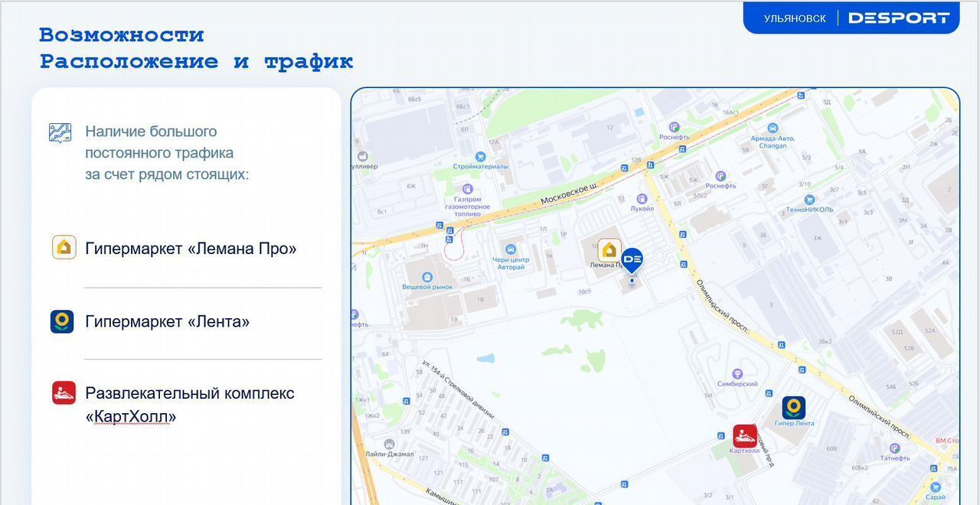Viewport: 980px width, 505px height.
Task: Click building number '16Ас1' on the map
Action: pos(730,112)
